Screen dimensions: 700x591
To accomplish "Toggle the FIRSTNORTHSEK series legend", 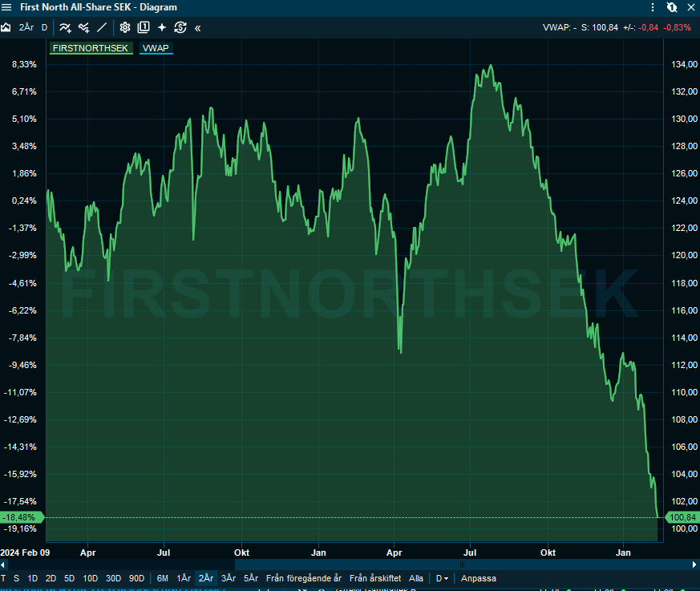I will [91, 48].
